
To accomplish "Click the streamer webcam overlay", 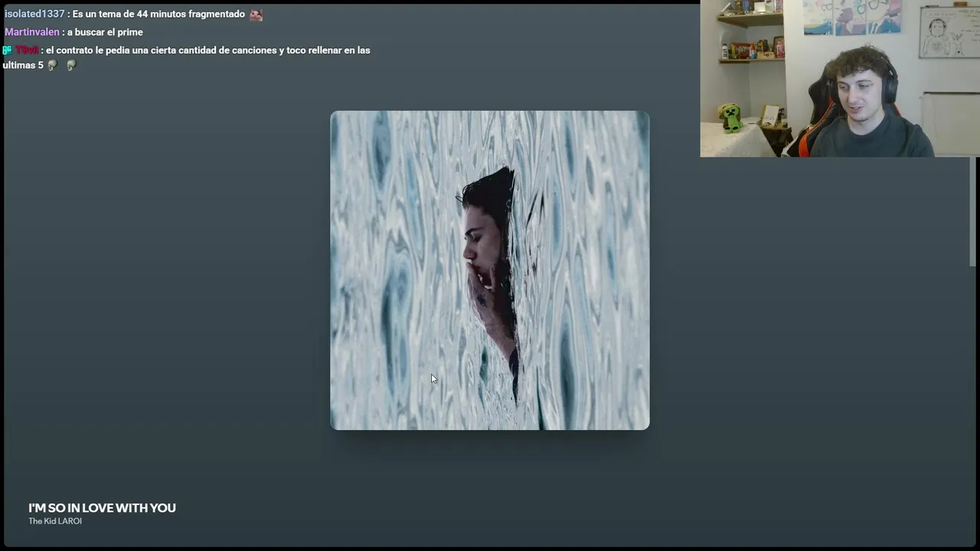I will coord(840,78).
